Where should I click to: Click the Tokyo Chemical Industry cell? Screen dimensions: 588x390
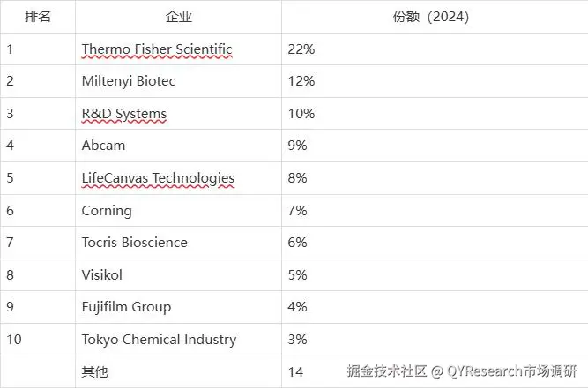[159, 340]
